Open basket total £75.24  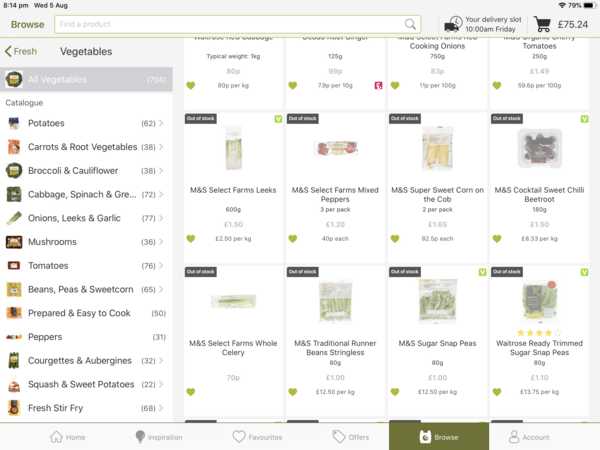click(x=572, y=24)
